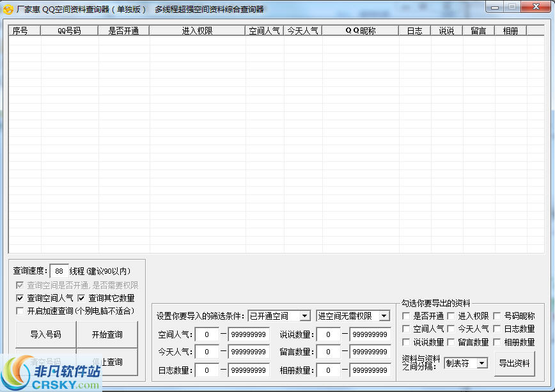
Task: Click the 说说数量 minimum value field
Action: point(329,334)
